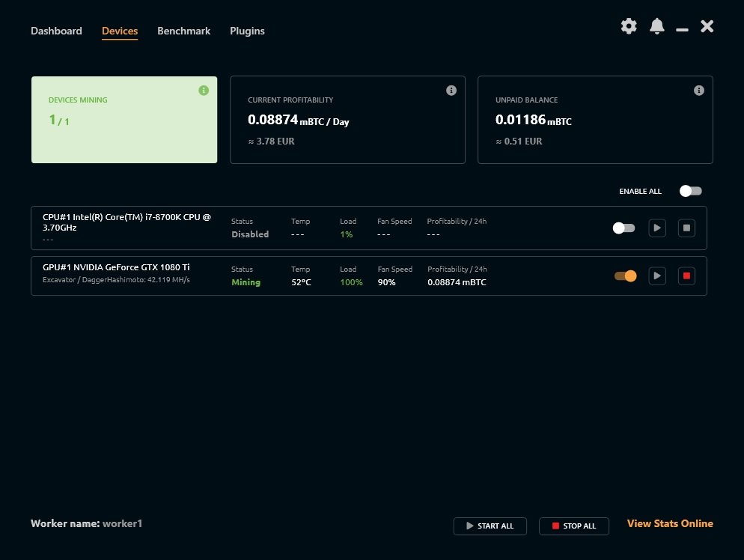Enable the CPU#1 device toggle
The image size is (744, 560).
coord(623,228)
